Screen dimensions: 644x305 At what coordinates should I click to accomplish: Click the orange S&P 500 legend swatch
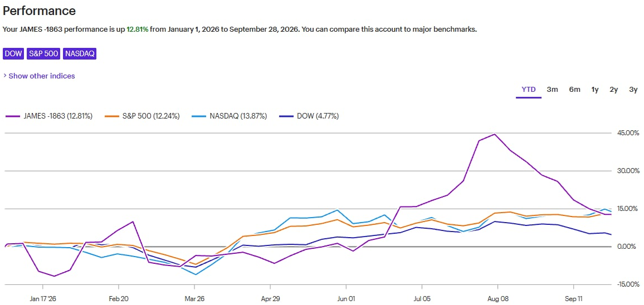coord(111,116)
